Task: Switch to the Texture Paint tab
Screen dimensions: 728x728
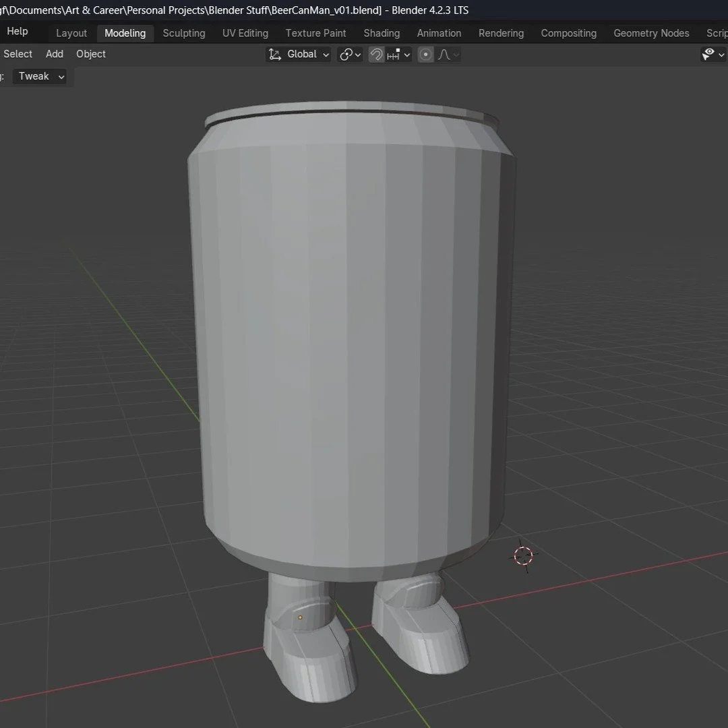Action: click(x=315, y=34)
